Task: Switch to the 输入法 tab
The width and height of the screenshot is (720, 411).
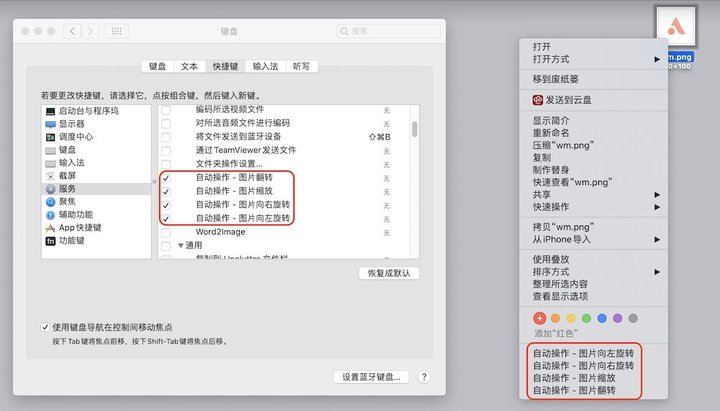Action: tap(265, 66)
